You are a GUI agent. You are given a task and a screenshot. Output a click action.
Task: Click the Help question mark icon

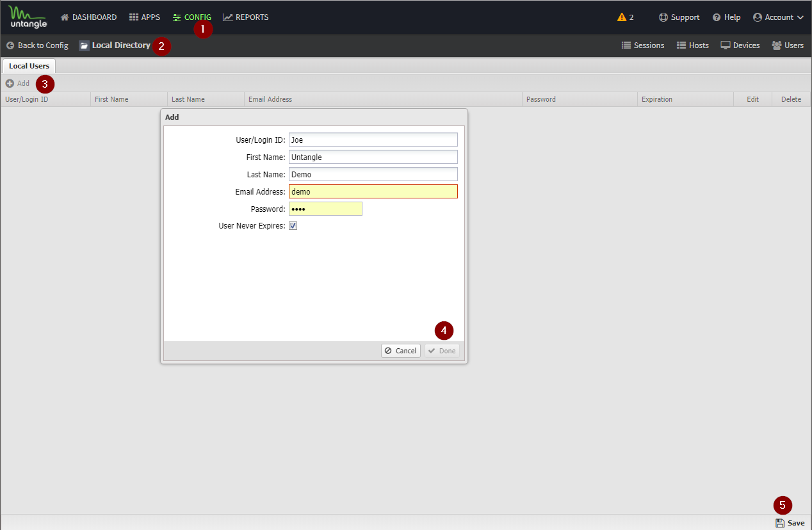click(x=717, y=17)
